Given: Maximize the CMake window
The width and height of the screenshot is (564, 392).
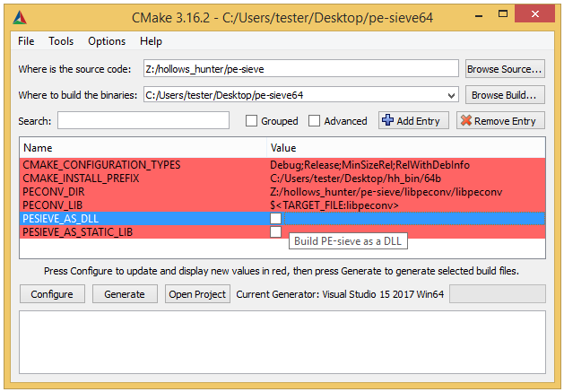Looking at the screenshot, I should point(503,14).
